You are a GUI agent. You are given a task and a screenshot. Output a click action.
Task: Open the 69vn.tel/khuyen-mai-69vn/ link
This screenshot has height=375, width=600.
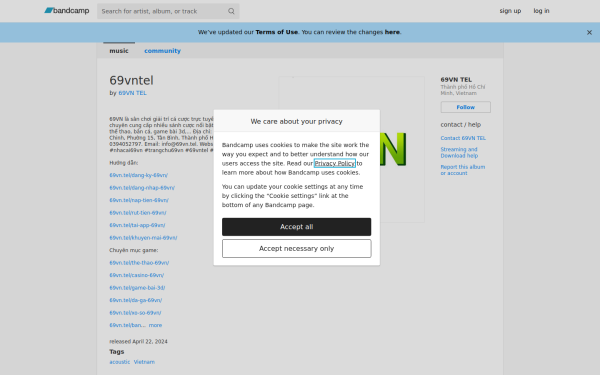click(143, 238)
